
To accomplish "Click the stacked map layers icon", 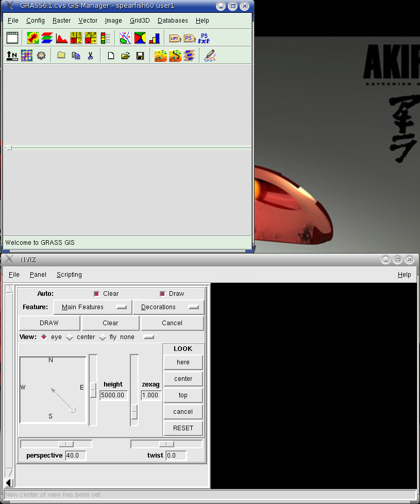I will point(190,56).
